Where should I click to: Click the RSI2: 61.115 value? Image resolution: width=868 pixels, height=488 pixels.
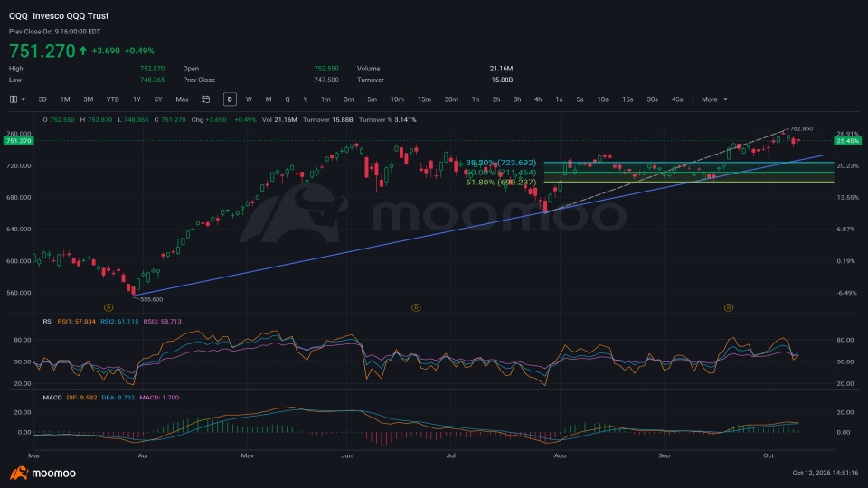tap(119, 322)
